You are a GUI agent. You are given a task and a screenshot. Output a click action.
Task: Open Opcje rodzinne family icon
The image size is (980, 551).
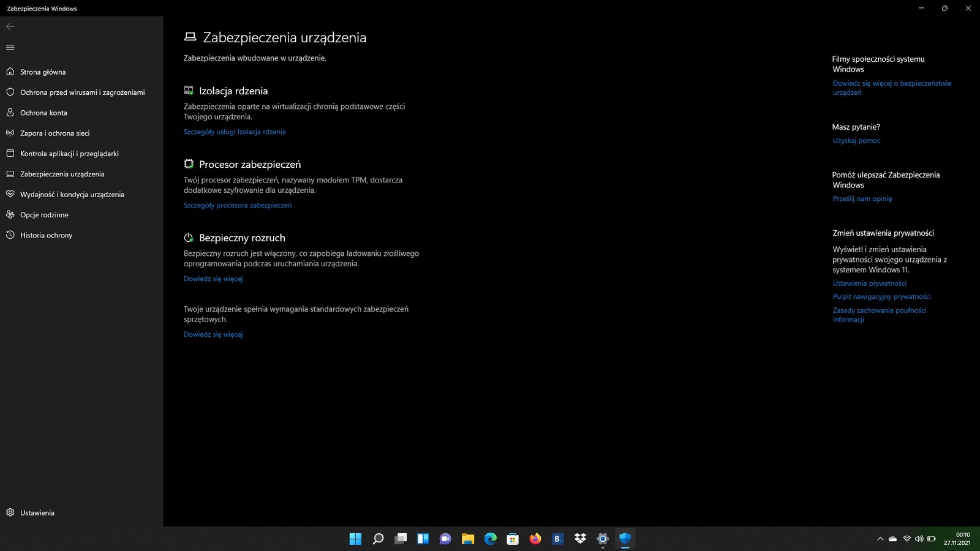click(x=9, y=214)
